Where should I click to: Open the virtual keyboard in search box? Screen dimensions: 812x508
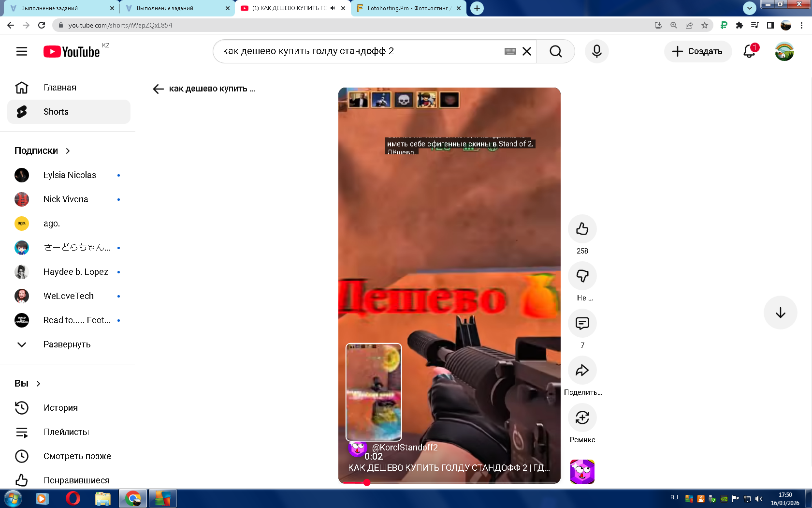tap(510, 51)
